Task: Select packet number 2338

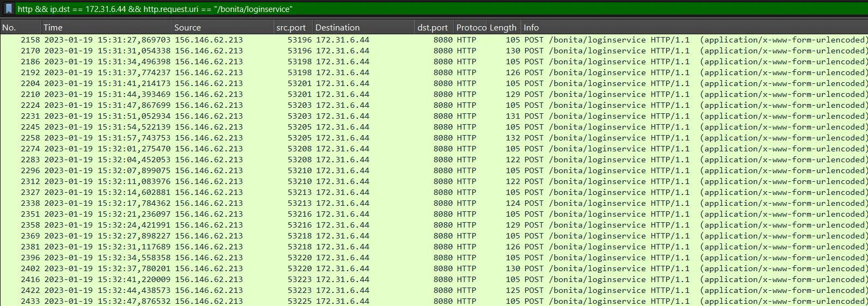Action: [x=434, y=203]
